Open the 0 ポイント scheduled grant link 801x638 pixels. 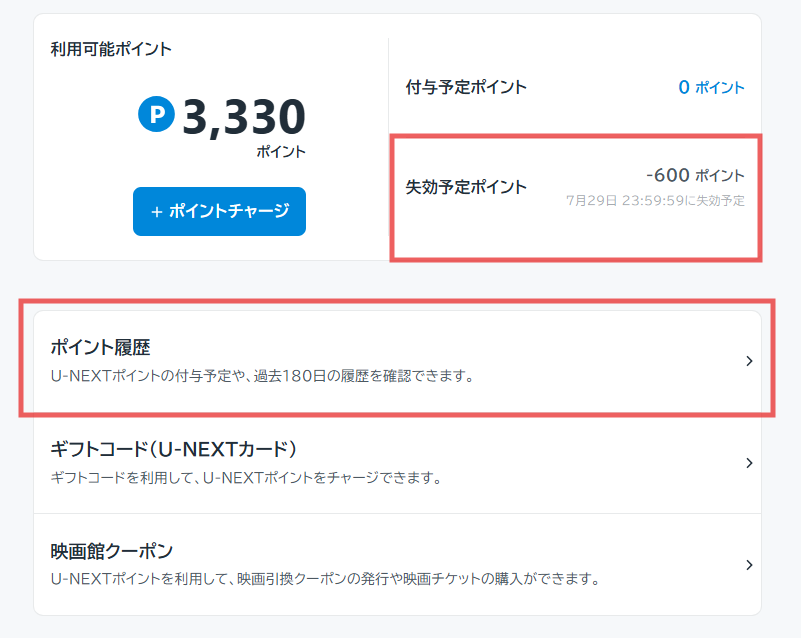711,87
